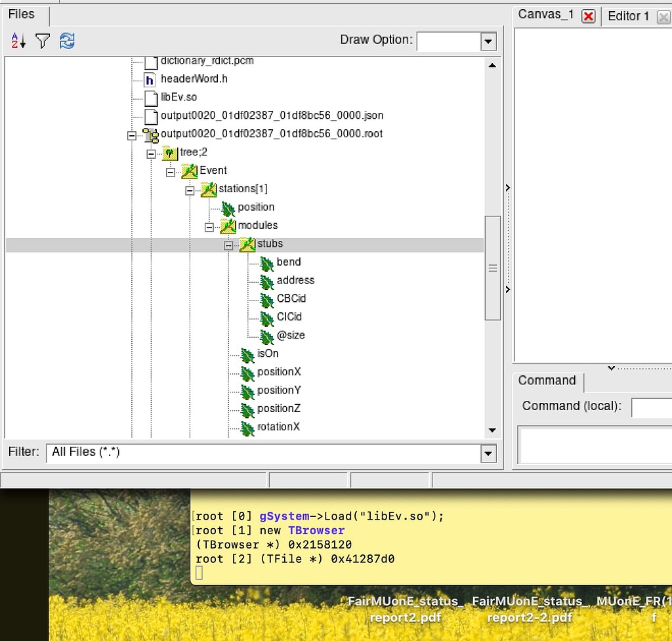Open the filter funnel icon
Viewport: 672px width, 641px height.
(42, 41)
